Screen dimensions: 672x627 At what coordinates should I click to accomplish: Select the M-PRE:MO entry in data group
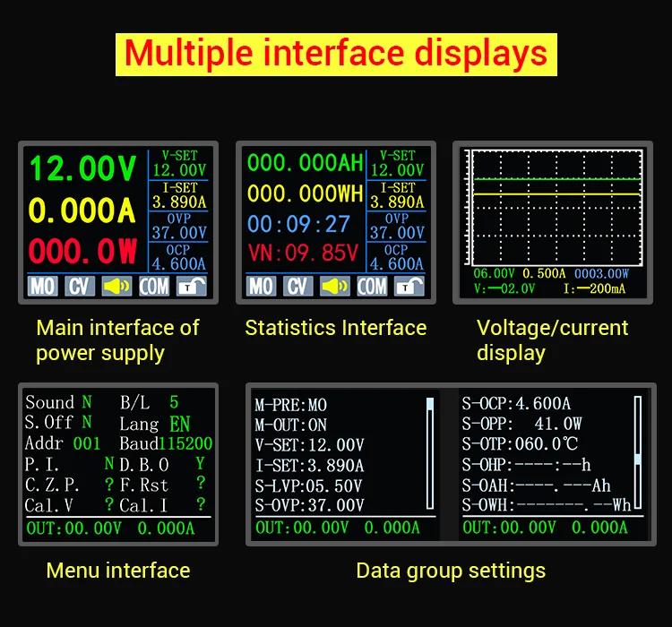point(292,405)
